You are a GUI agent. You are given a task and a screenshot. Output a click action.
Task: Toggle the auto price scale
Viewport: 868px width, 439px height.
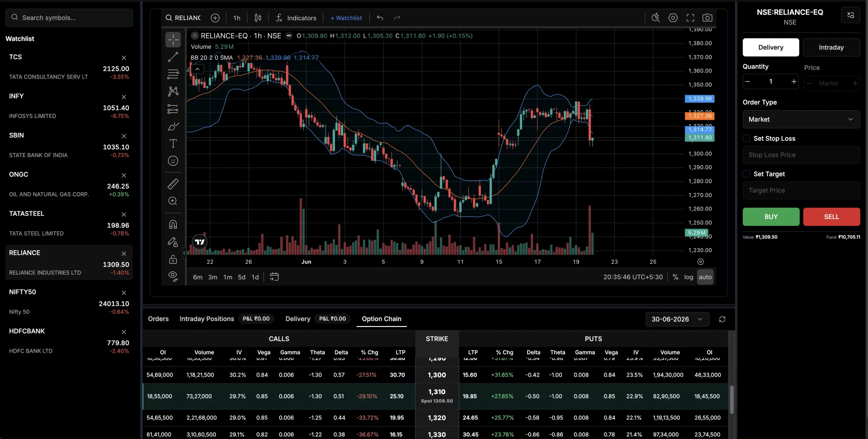click(705, 277)
